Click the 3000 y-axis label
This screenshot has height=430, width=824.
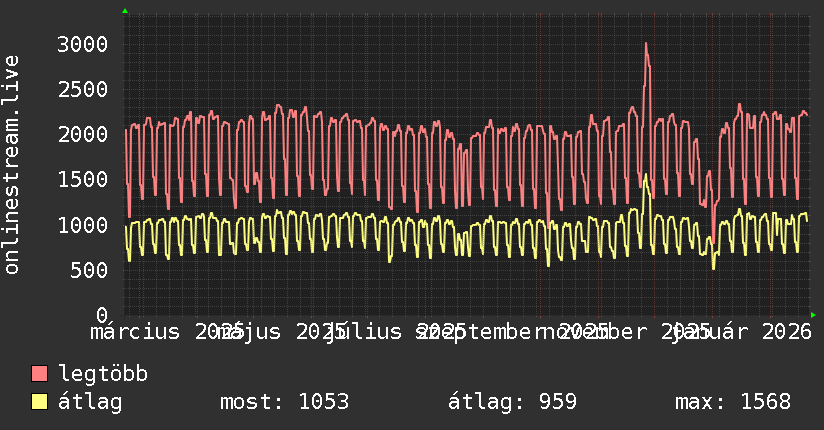tap(83, 44)
